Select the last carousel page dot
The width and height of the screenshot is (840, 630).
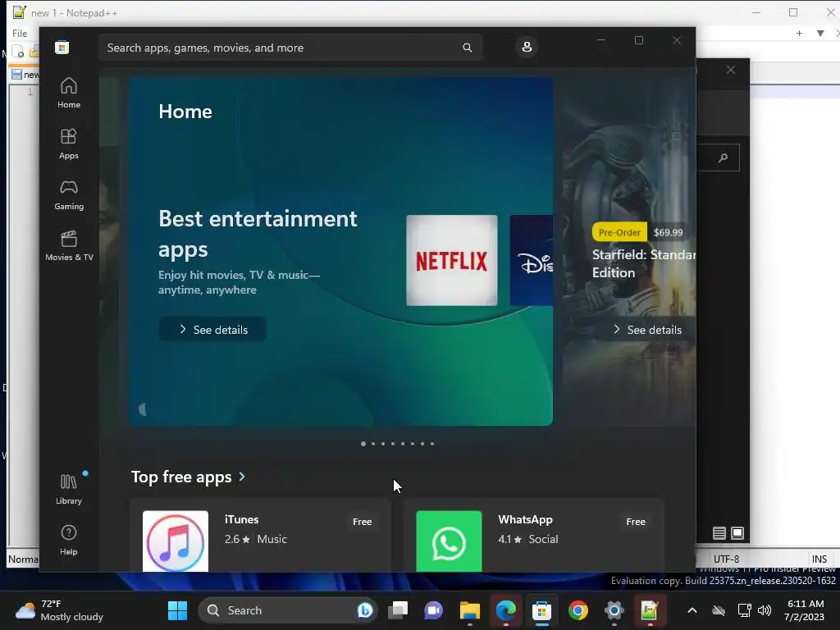coord(432,444)
